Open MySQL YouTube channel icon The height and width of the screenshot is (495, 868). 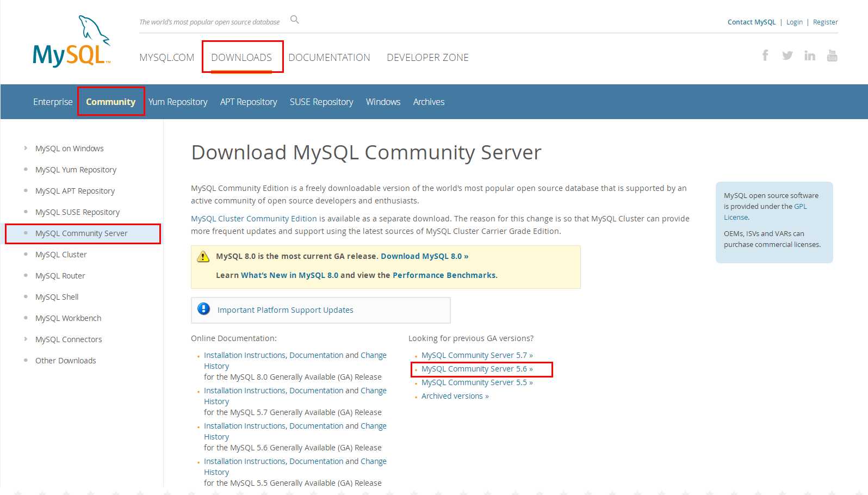point(832,55)
